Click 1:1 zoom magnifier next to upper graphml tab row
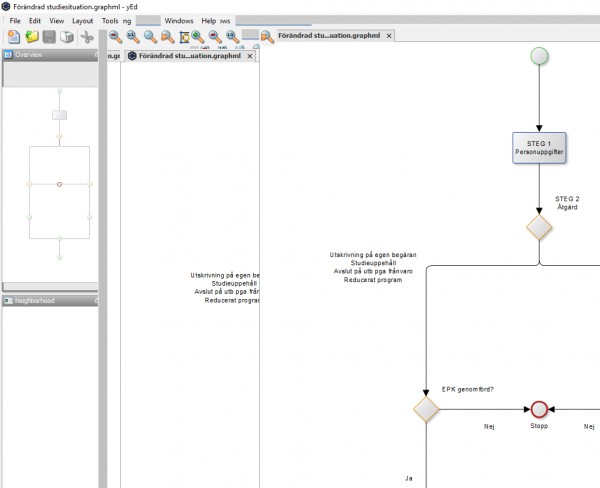The width and height of the screenshot is (600, 488). 233,37
